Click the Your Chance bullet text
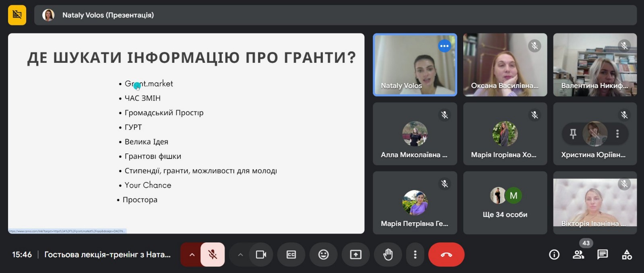Screen dimensions: 644x273 click(148, 185)
